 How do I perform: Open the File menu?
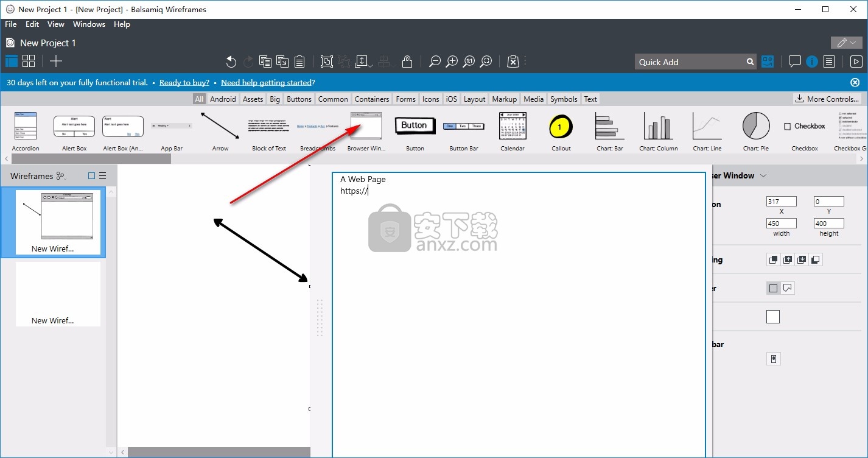click(x=11, y=24)
